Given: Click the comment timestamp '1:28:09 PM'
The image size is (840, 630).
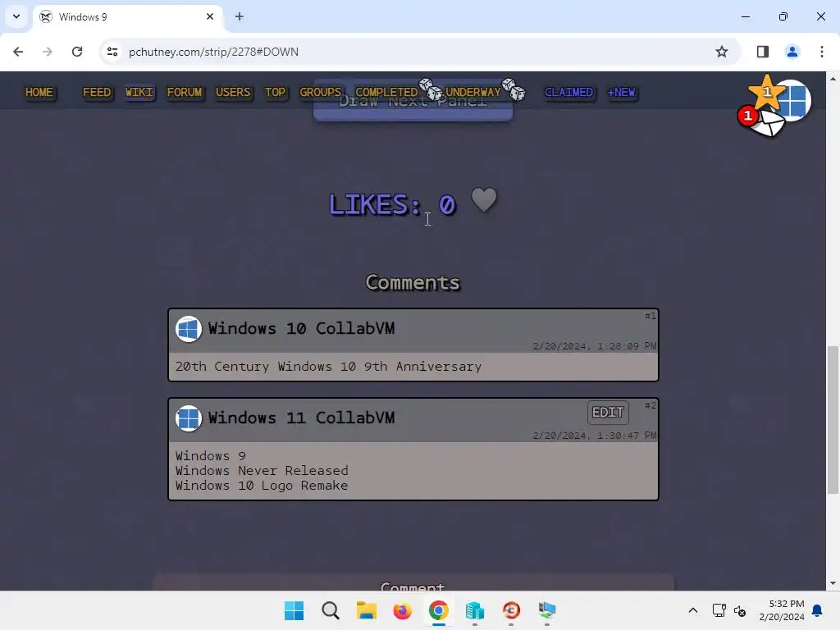Looking at the screenshot, I should tap(628, 346).
